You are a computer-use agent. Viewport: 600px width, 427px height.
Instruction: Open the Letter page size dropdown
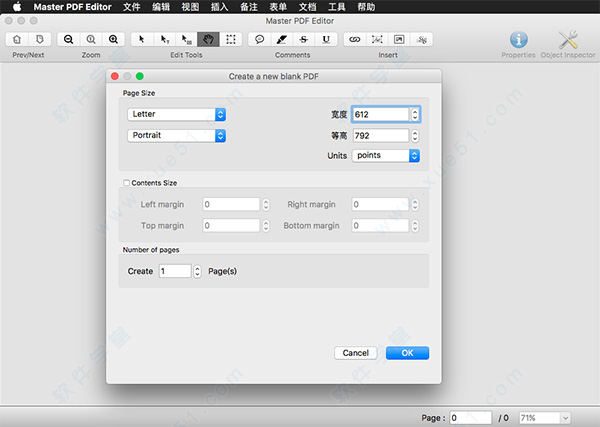(x=176, y=114)
